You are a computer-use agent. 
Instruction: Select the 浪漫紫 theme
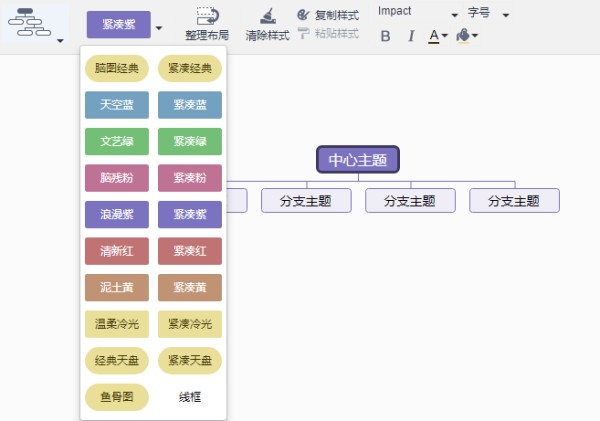(117, 214)
